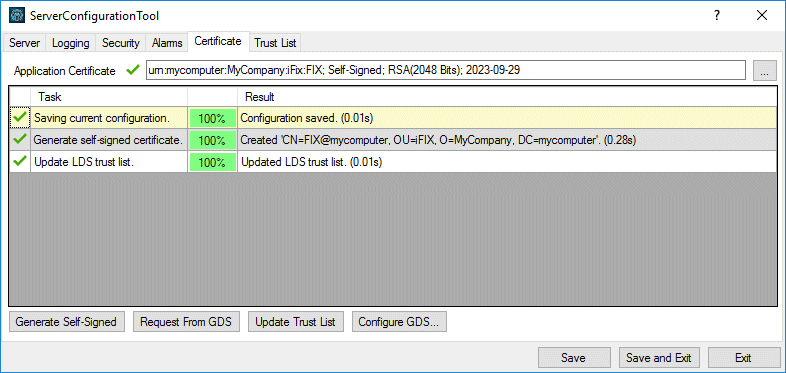Viewport: 786px width, 373px height.
Task: Close the ServerConfigurationTool window
Action: click(x=762, y=16)
